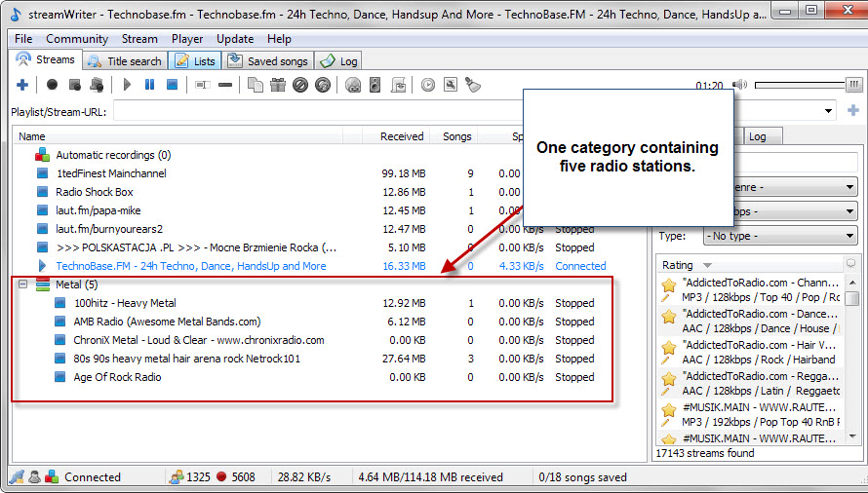Open the Log tab next to Saved songs
The image size is (868, 493).
pyautogui.click(x=338, y=60)
